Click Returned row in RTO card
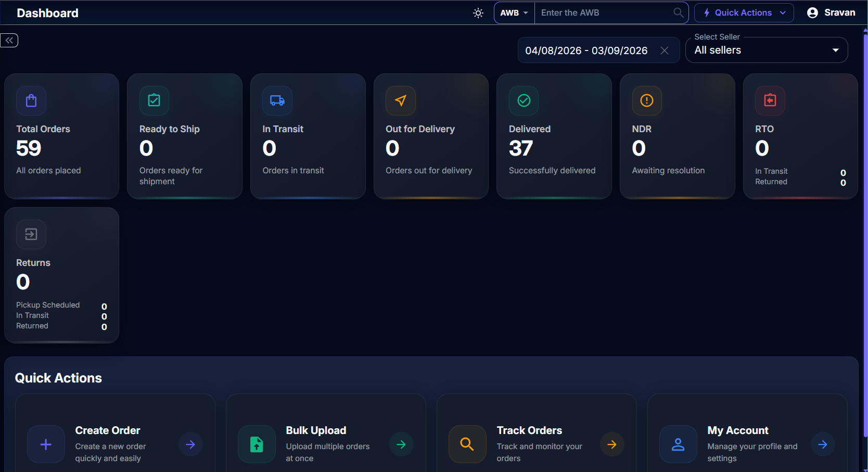 coord(800,182)
